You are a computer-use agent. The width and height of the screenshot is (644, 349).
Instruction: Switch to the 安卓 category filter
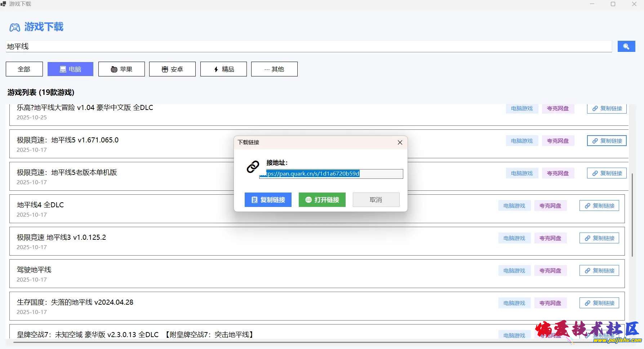click(x=172, y=69)
